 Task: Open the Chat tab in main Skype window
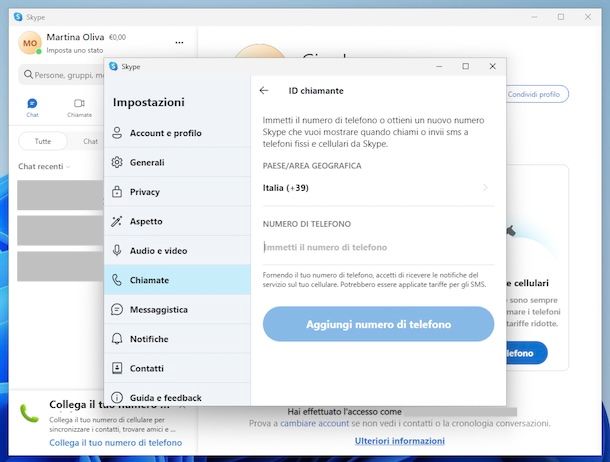click(32, 107)
